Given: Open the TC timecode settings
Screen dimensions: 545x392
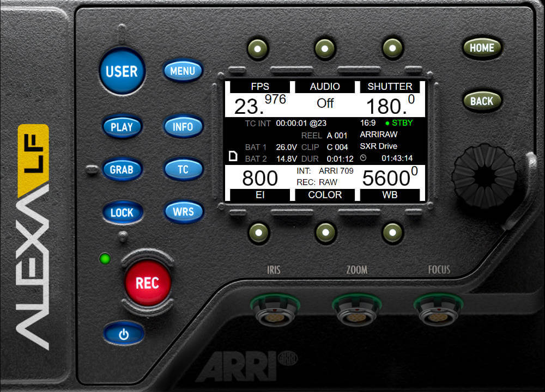Looking at the screenshot, I should (184, 169).
